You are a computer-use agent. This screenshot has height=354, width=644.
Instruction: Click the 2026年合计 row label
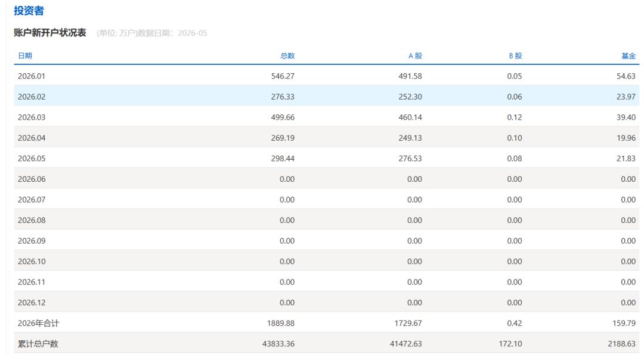pyautogui.click(x=38, y=323)
